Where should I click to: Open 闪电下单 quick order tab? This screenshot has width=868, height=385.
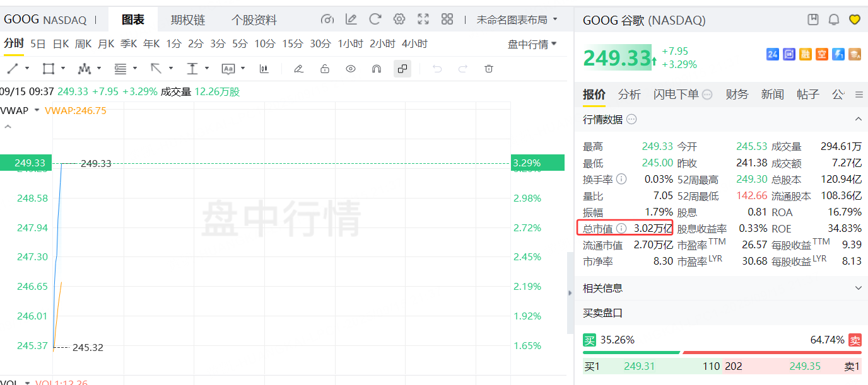point(676,95)
